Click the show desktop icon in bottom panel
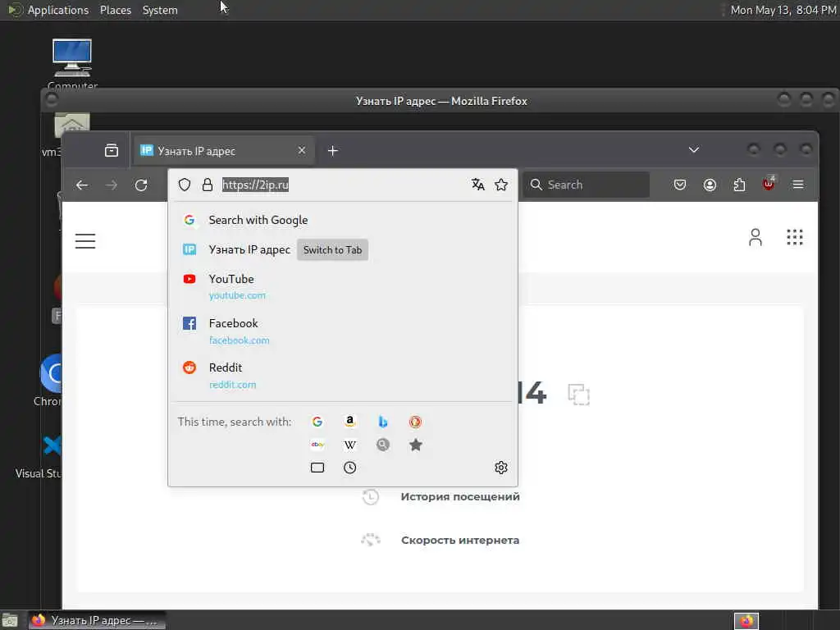Screen dimensions: 840x630 [10, 620]
